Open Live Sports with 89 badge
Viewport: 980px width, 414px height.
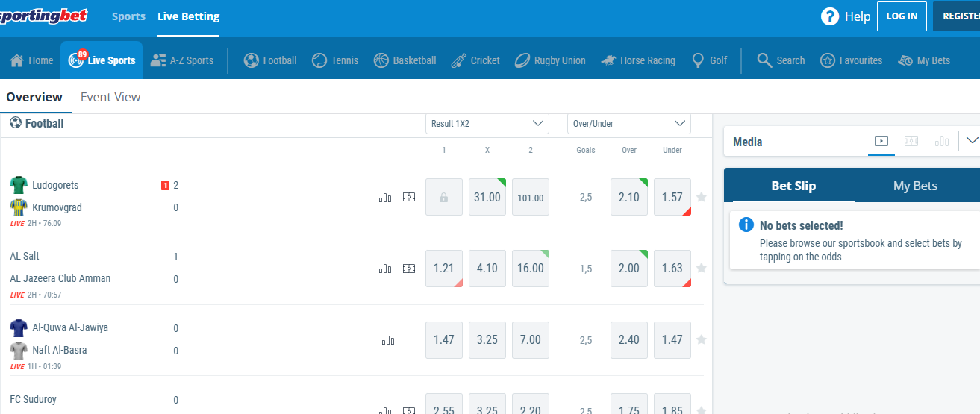click(102, 60)
